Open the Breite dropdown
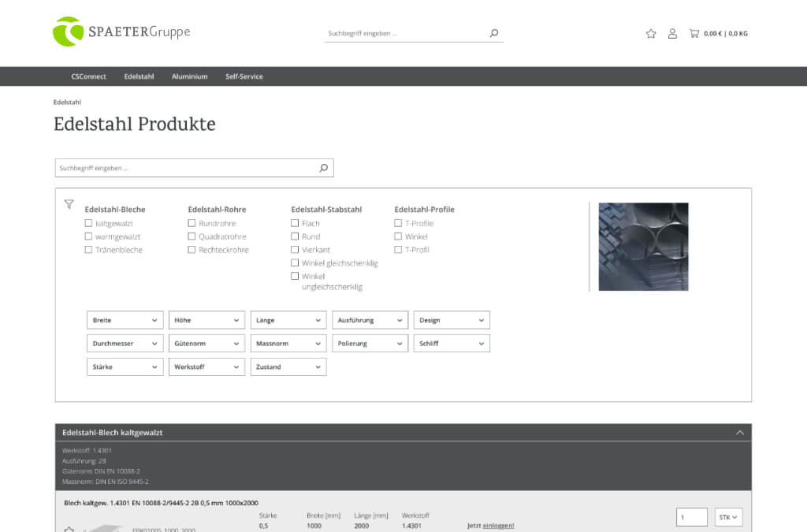 click(125, 320)
